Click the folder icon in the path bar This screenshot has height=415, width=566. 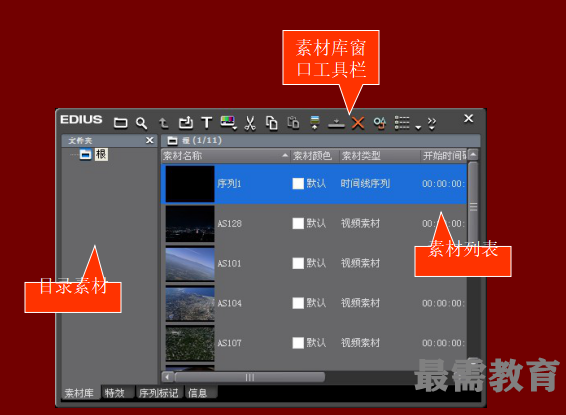pyautogui.click(x=172, y=140)
